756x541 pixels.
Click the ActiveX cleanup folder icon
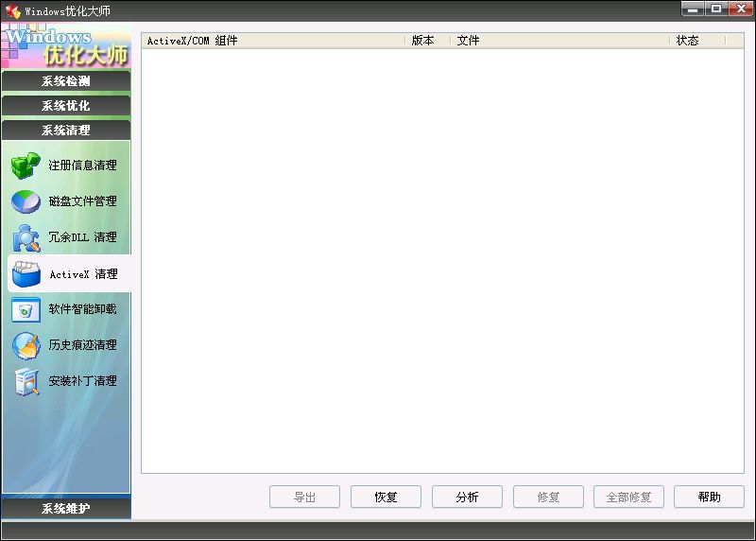point(26,273)
